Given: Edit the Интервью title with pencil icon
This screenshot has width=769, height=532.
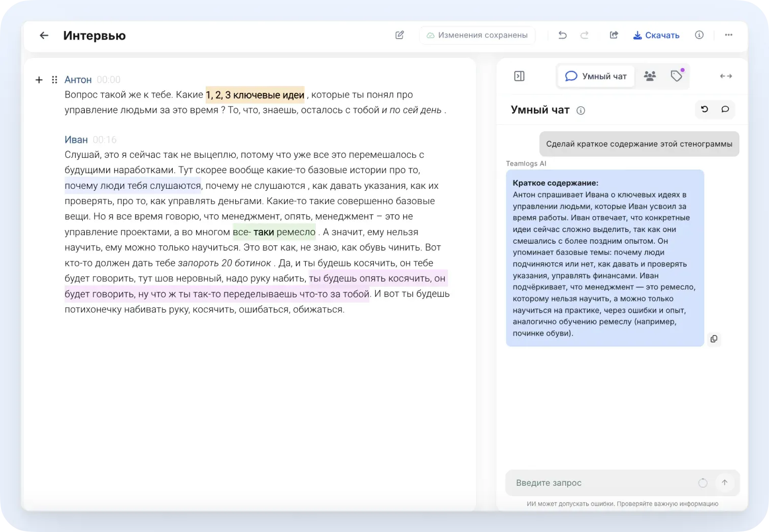Looking at the screenshot, I should click(x=400, y=35).
